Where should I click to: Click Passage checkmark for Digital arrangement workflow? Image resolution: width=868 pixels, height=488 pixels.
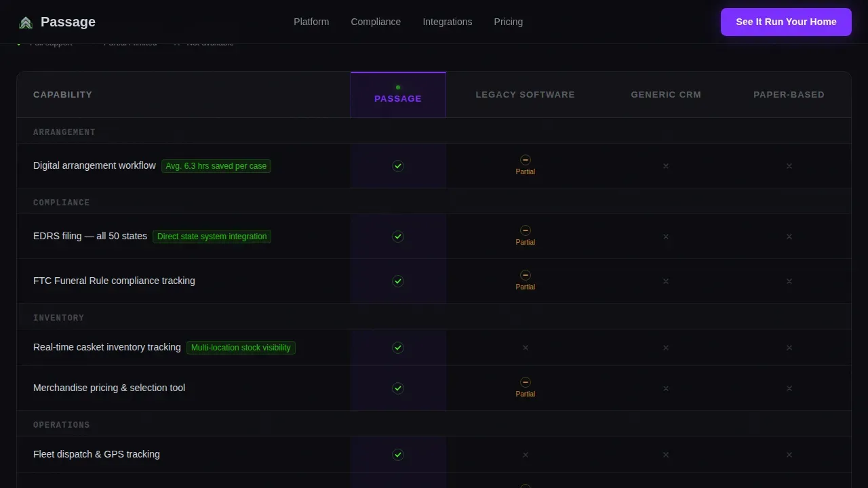click(398, 166)
